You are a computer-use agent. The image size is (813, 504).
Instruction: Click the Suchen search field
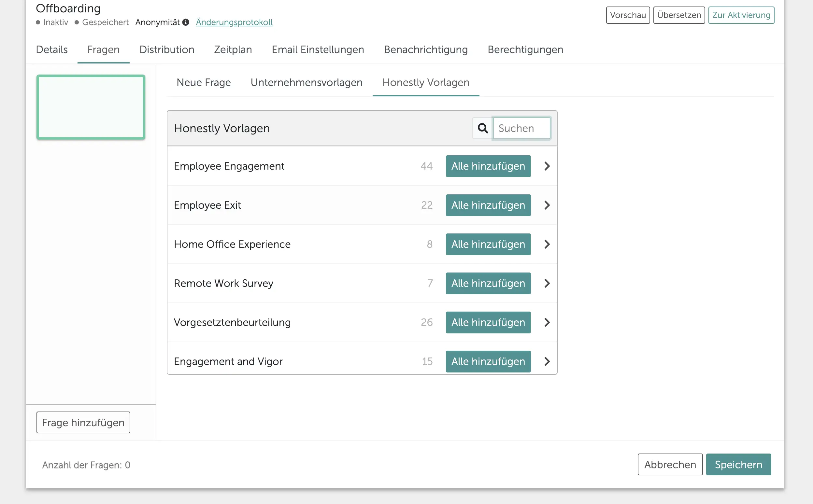[522, 128]
